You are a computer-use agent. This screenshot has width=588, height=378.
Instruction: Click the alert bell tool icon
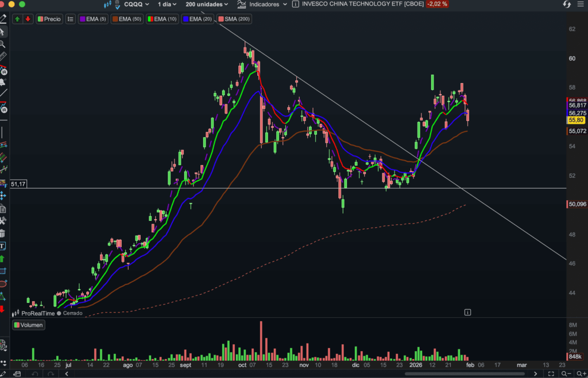(x=3, y=82)
